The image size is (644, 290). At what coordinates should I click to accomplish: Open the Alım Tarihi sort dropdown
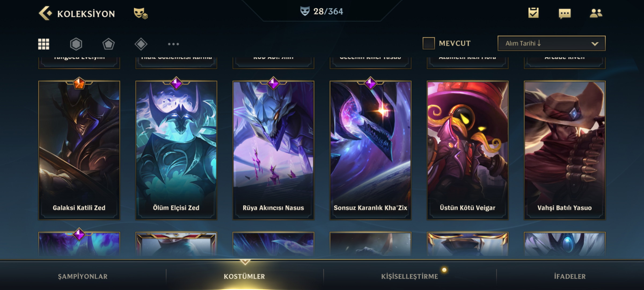(551, 43)
